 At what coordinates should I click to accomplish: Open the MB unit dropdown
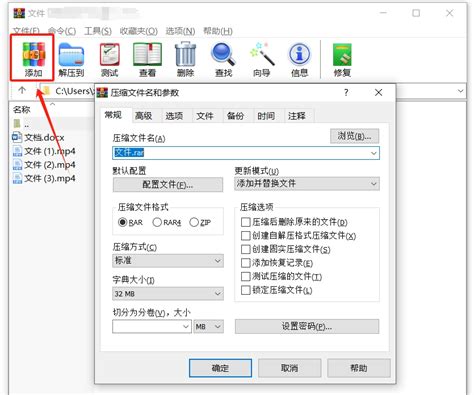208,326
